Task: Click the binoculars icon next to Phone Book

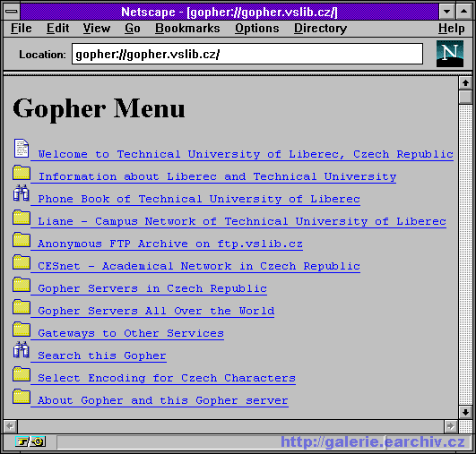Action: (21, 193)
